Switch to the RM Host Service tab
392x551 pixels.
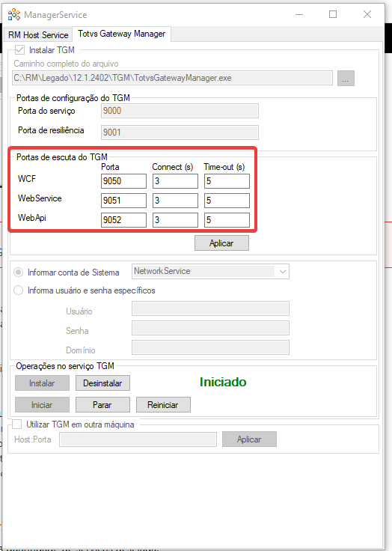tap(38, 34)
